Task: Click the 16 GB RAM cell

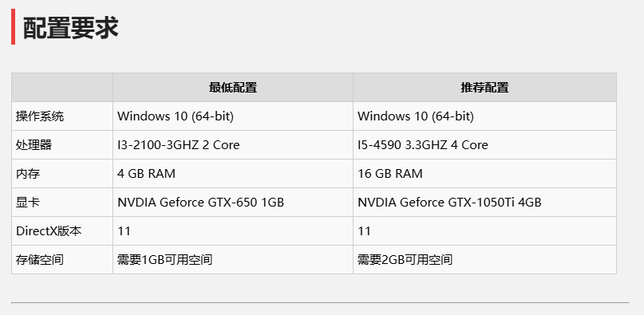Action: (484, 174)
